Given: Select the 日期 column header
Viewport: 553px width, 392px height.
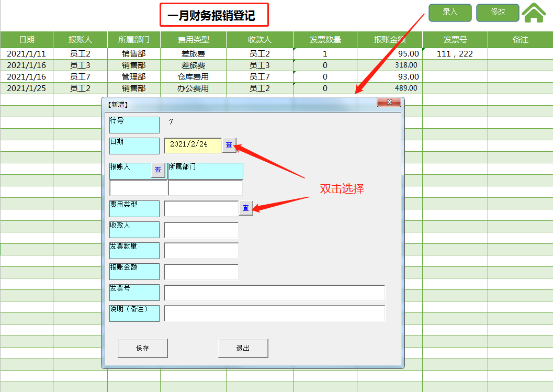Looking at the screenshot, I should pyautogui.click(x=27, y=40).
